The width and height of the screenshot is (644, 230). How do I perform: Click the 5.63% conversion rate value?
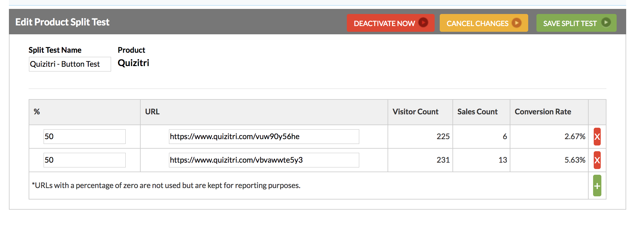(x=575, y=160)
